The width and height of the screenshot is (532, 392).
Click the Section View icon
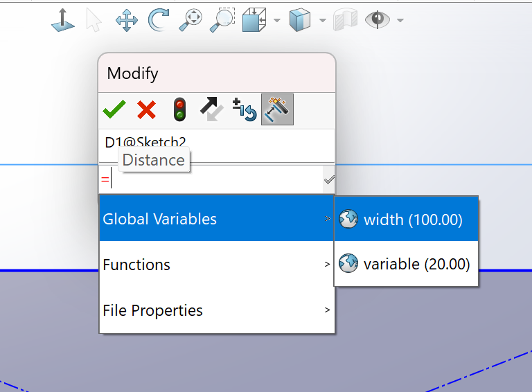346,20
